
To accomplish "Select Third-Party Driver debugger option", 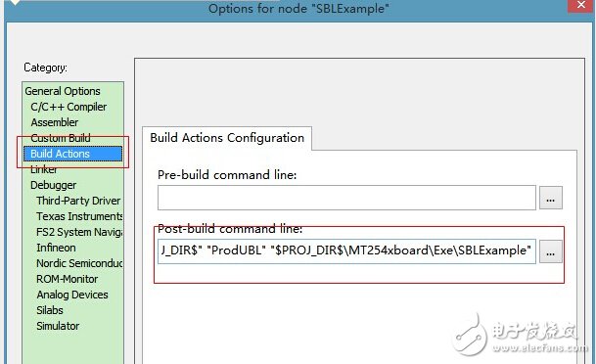I will 78,201.
